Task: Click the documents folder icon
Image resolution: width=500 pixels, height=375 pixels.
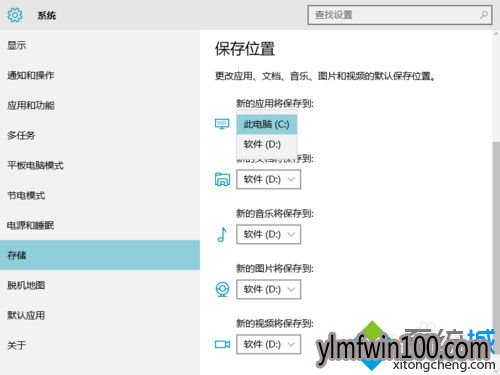Action: point(222,179)
